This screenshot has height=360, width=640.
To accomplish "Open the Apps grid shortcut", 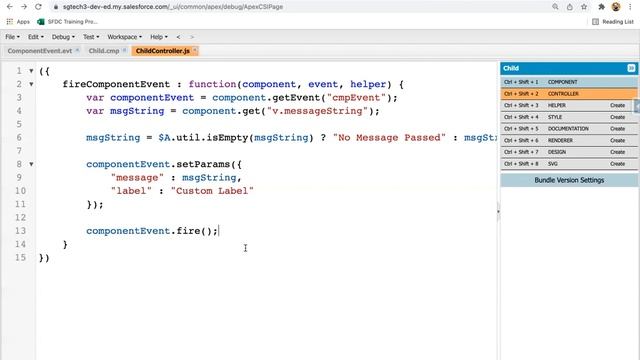I will coord(18,22).
